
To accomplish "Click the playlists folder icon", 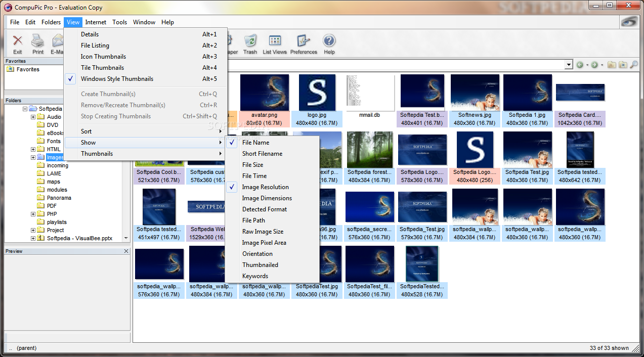I will pyautogui.click(x=41, y=222).
